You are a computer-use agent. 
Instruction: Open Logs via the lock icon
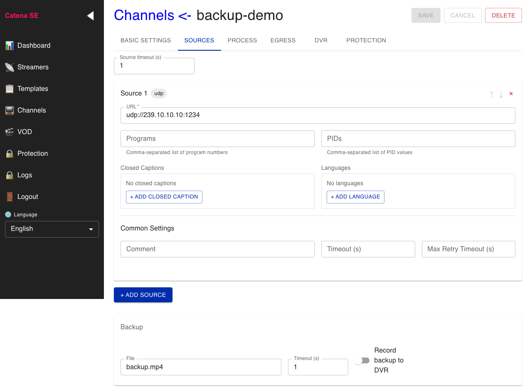pos(10,175)
